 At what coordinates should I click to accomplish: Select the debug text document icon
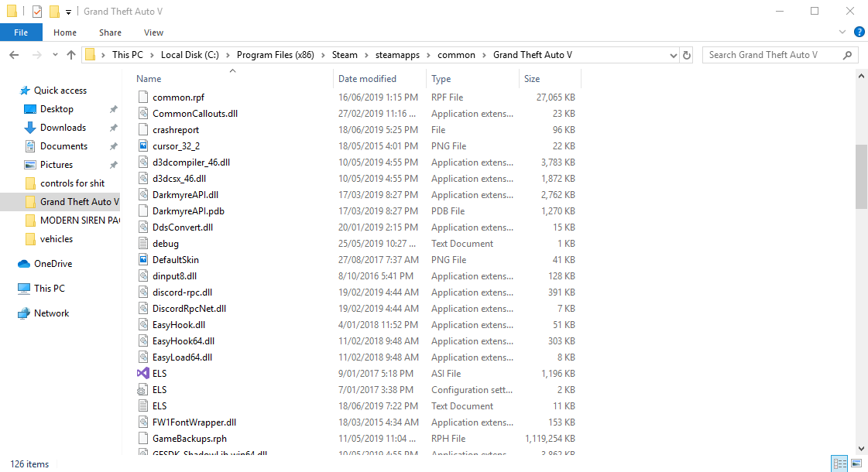tap(142, 244)
